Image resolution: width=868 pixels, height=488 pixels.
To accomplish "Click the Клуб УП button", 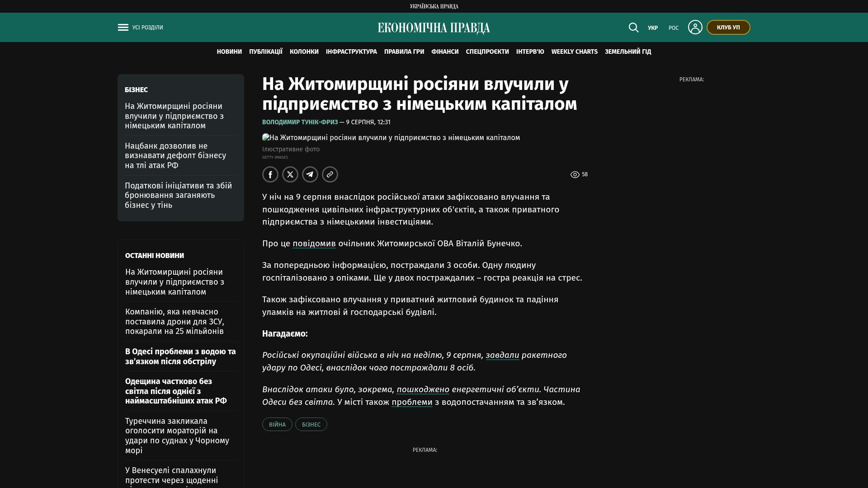I will (x=728, y=28).
